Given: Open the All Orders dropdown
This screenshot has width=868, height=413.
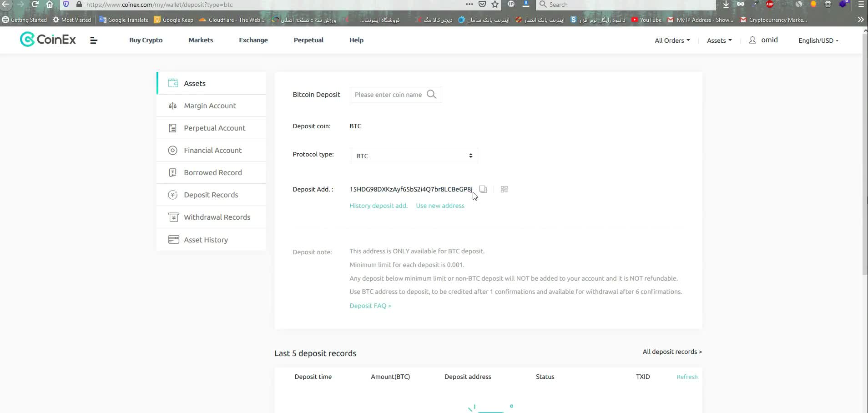Looking at the screenshot, I should [672, 40].
